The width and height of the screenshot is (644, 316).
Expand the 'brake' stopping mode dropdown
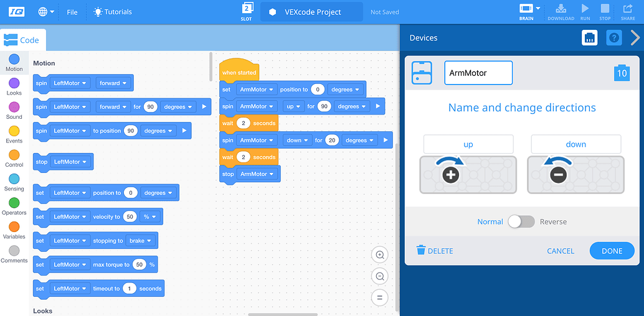pyautogui.click(x=140, y=241)
